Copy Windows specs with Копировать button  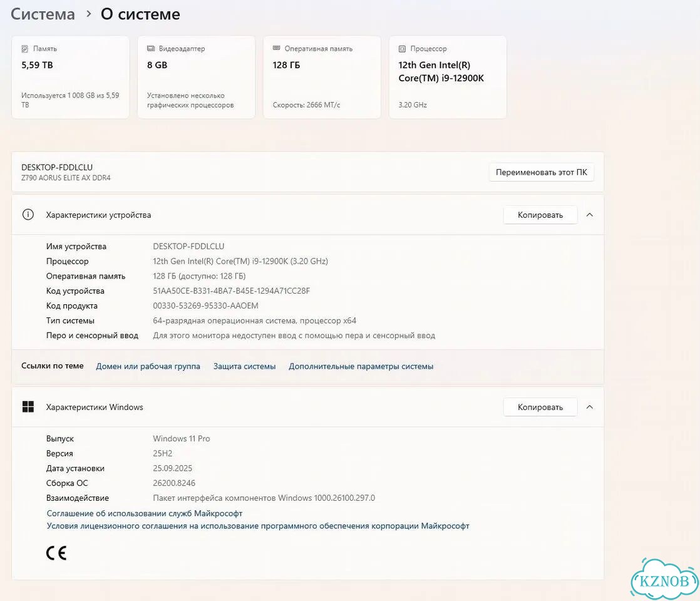coord(540,407)
